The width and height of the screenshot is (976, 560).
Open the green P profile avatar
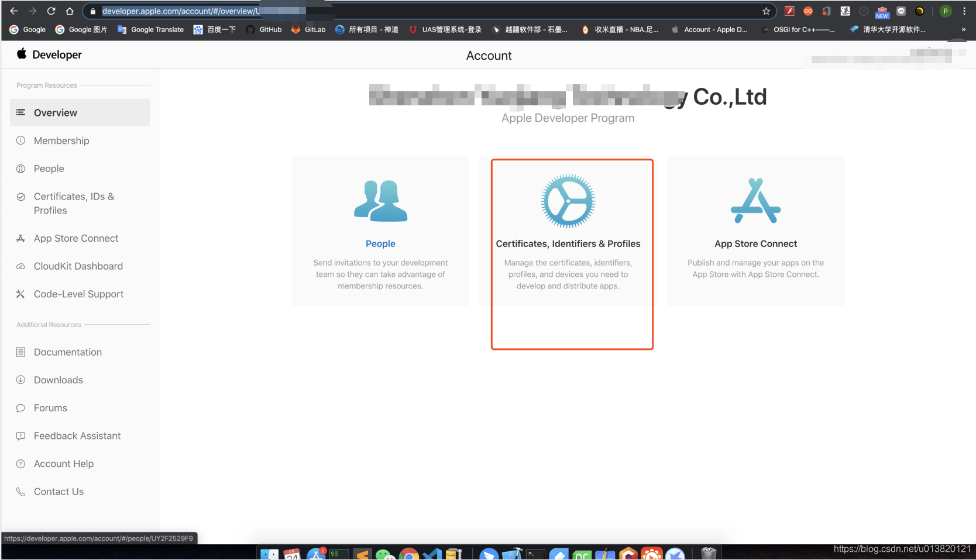click(x=946, y=11)
